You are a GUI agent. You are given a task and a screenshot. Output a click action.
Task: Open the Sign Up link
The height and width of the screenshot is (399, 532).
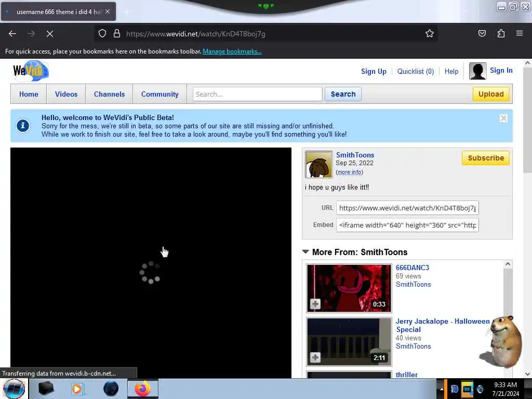pos(374,71)
